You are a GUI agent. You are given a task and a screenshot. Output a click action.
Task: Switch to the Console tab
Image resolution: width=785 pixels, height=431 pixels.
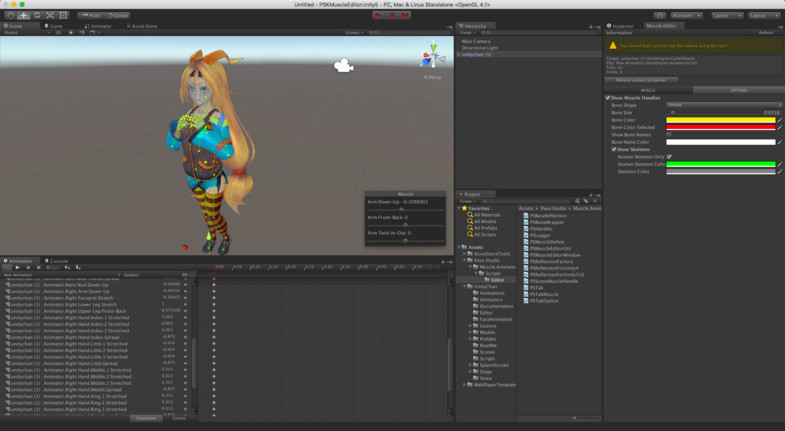(56, 261)
